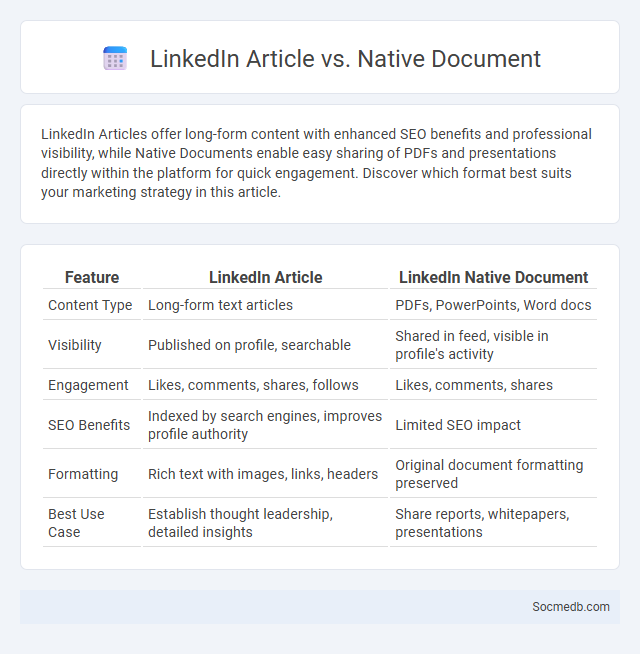The image size is (640, 654).
Task: Click the 'Content Type' row label
Action: [x=92, y=305]
